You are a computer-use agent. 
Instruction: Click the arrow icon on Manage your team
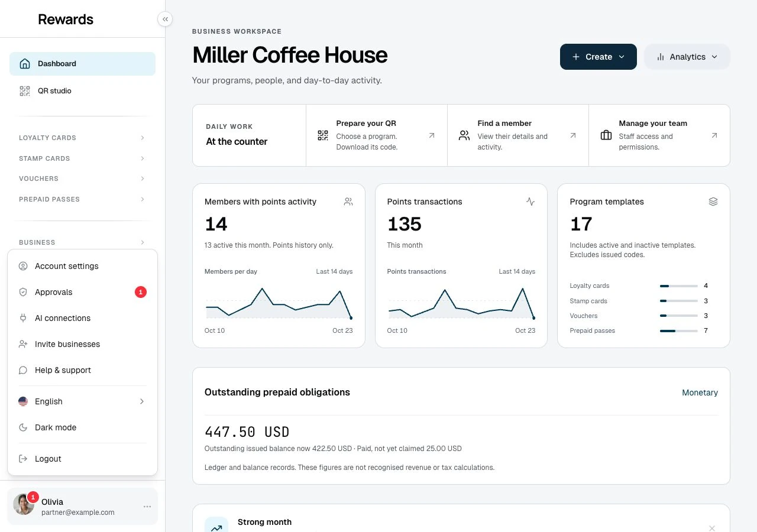[714, 135]
